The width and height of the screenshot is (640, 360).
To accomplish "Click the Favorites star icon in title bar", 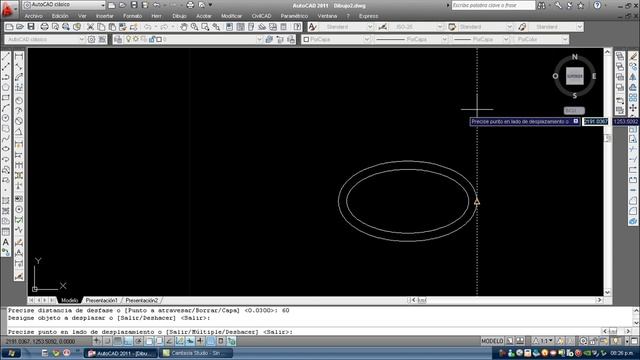I will click(x=580, y=5).
